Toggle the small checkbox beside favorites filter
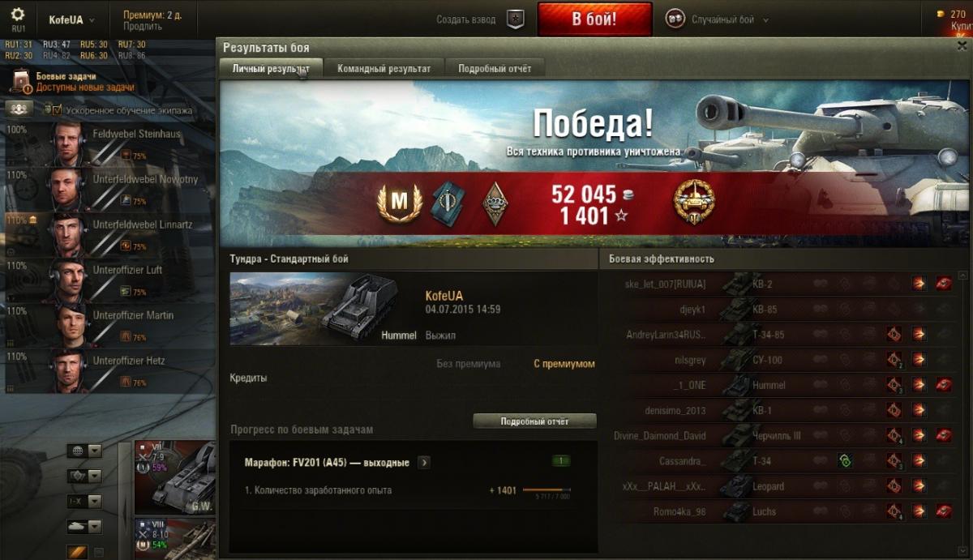This screenshot has width=973, height=560. pyautogui.click(x=99, y=553)
